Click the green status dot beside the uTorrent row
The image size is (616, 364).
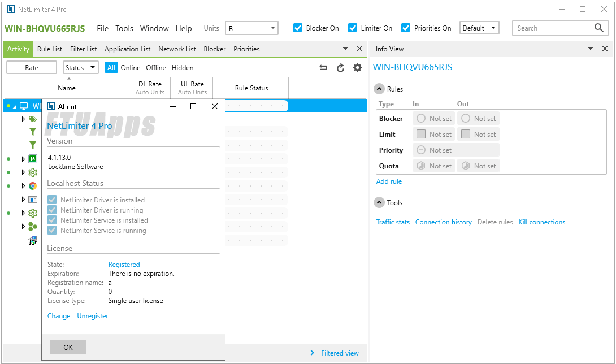click(x=8, y=159)
